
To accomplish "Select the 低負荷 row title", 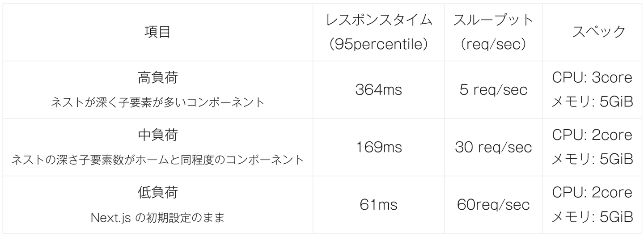I will pyautogui.click(x=157, y=192).
